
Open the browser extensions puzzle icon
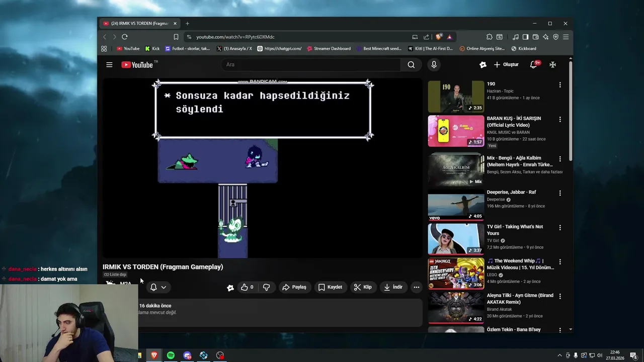pyautogui.click(x=489, y=37)
